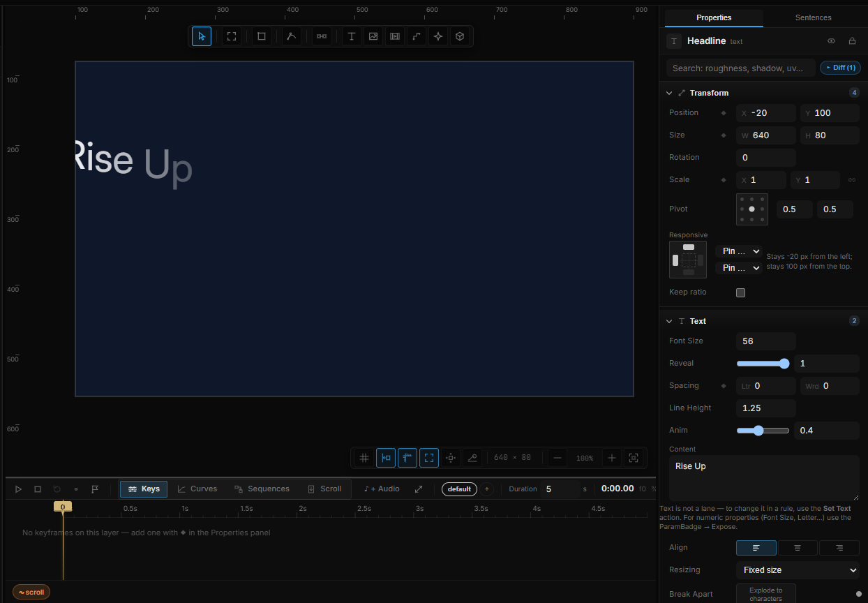Select the sparkle effects tool
Viewport: 868px width, 603px height.
438,36
